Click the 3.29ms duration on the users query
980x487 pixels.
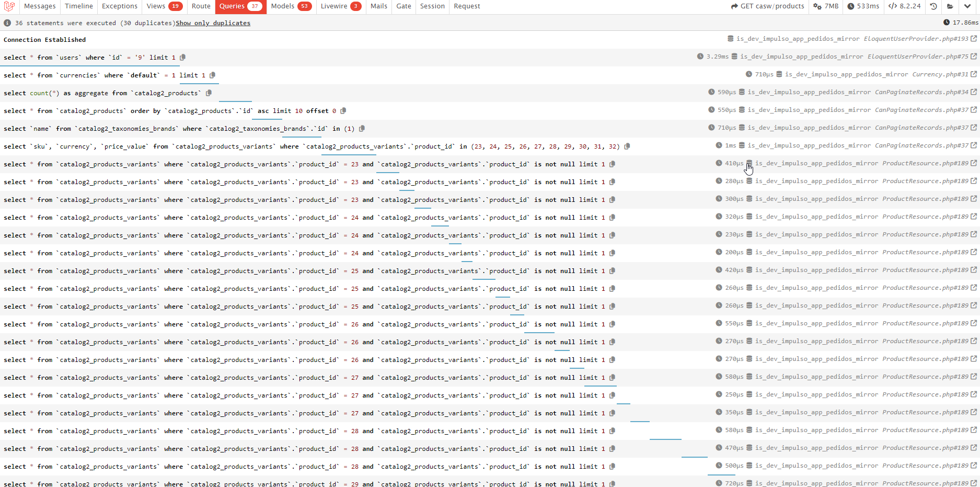(x=717, y=56)
